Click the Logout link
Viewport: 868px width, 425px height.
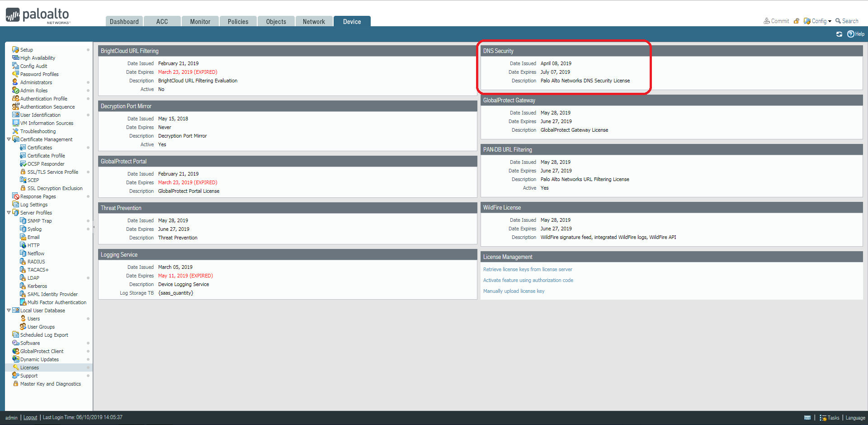coord(30,417)
